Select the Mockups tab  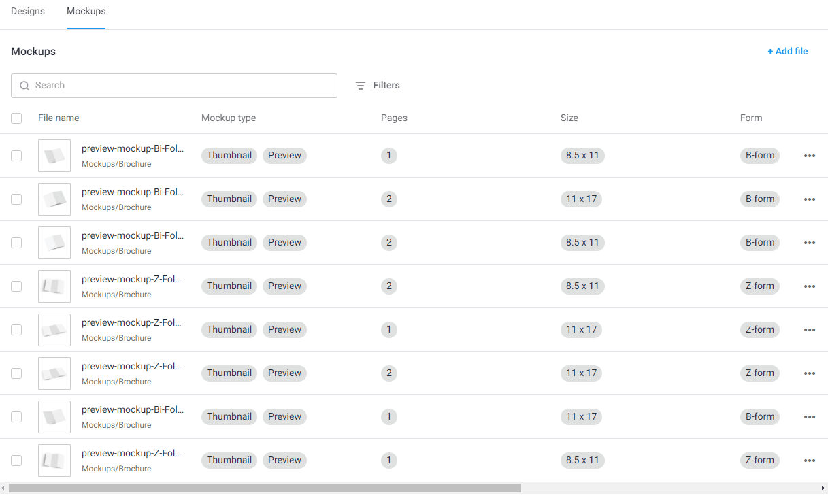point(86,12)
